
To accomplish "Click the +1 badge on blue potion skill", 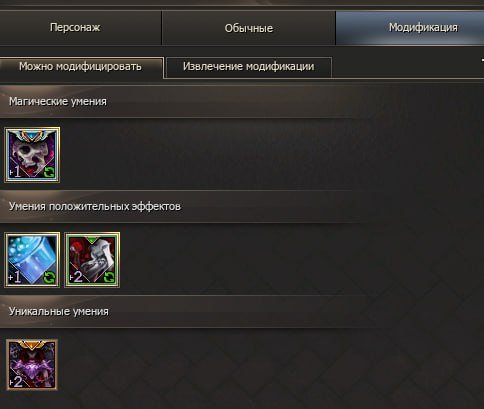I will 15,277.
